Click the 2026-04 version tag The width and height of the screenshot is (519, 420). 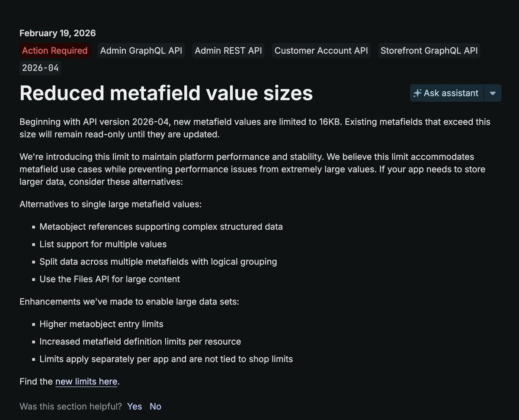click(x=40, y=68)
